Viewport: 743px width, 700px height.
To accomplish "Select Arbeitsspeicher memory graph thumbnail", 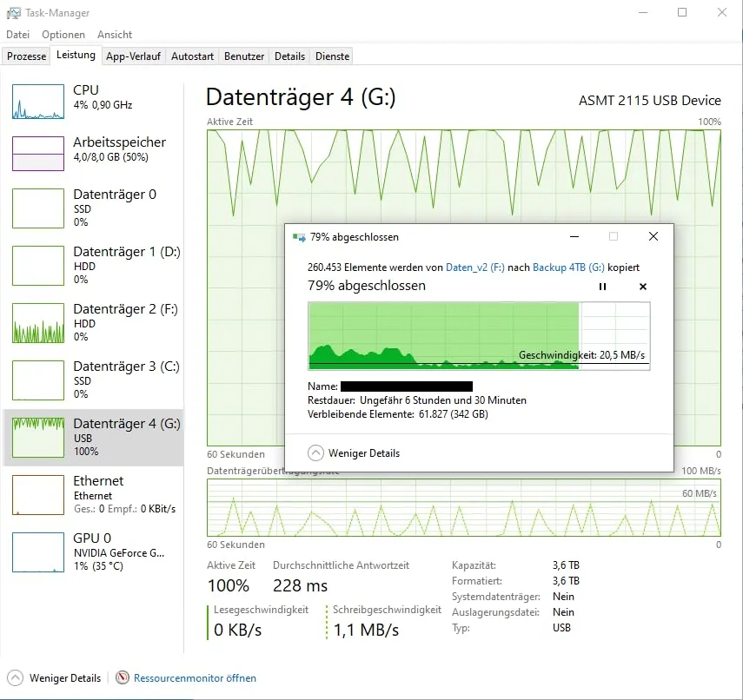I will 38,154.
